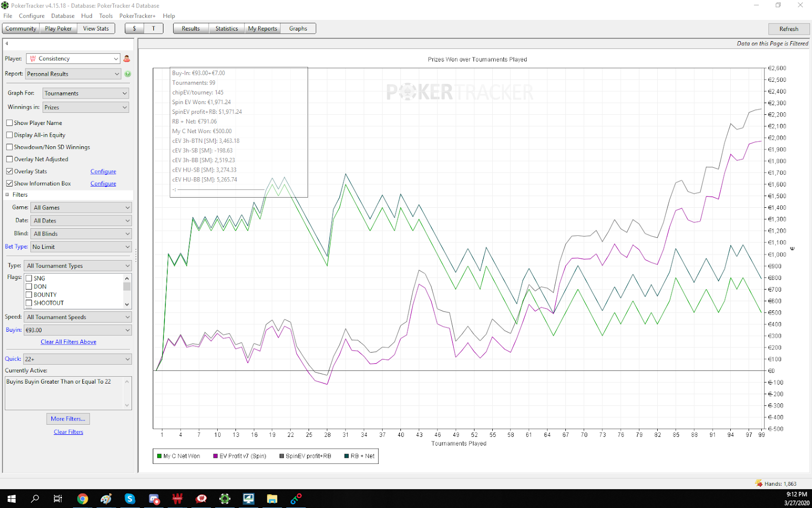Open the Buyin €93.00 dropdown
This screenshot has width=812, height=508.
[78, 330]
